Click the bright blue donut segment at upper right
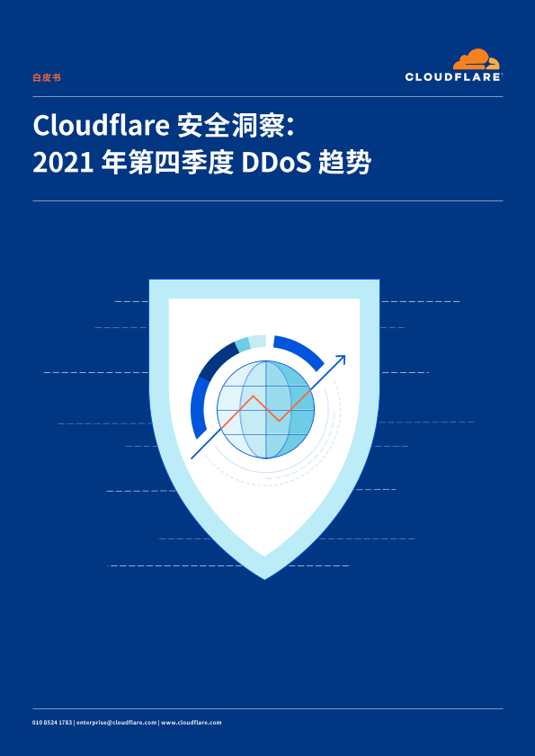Screen dimensions: 535x756 coord(300,351)
